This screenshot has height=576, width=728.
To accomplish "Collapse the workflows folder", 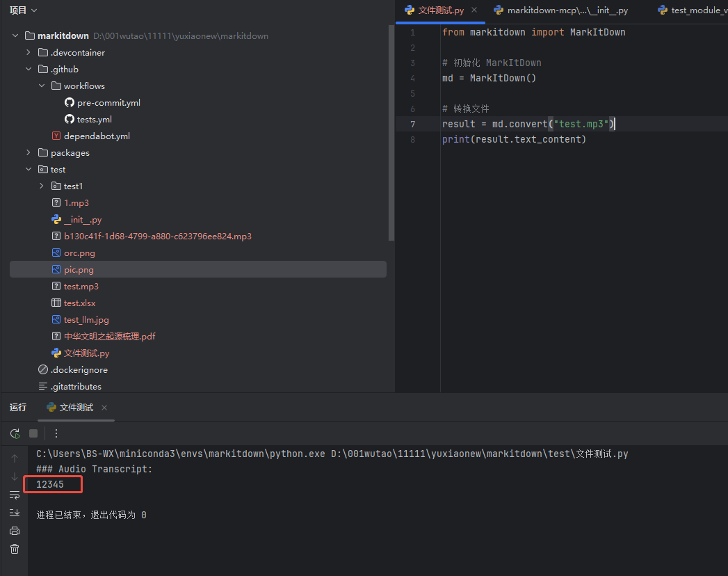I will point(41,86).
